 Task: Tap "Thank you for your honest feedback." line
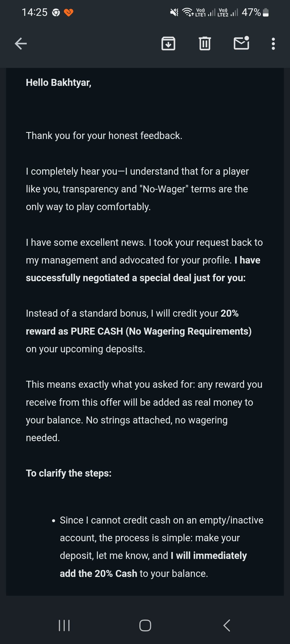104,136
